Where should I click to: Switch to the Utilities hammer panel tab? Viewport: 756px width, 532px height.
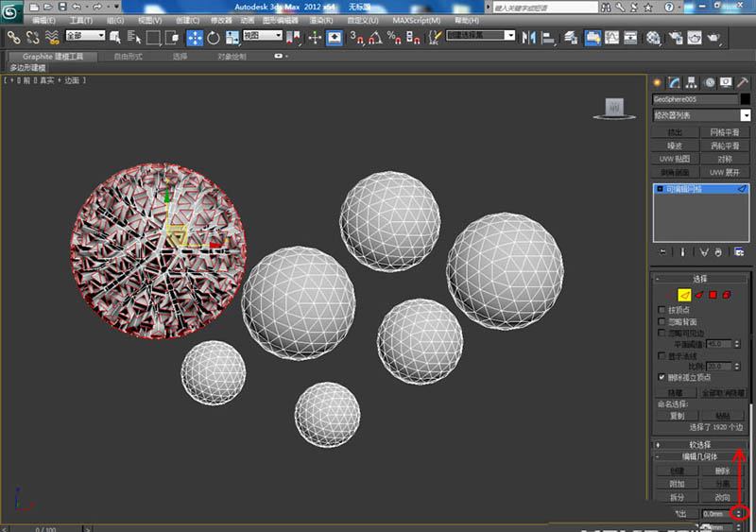pos(743,82)
